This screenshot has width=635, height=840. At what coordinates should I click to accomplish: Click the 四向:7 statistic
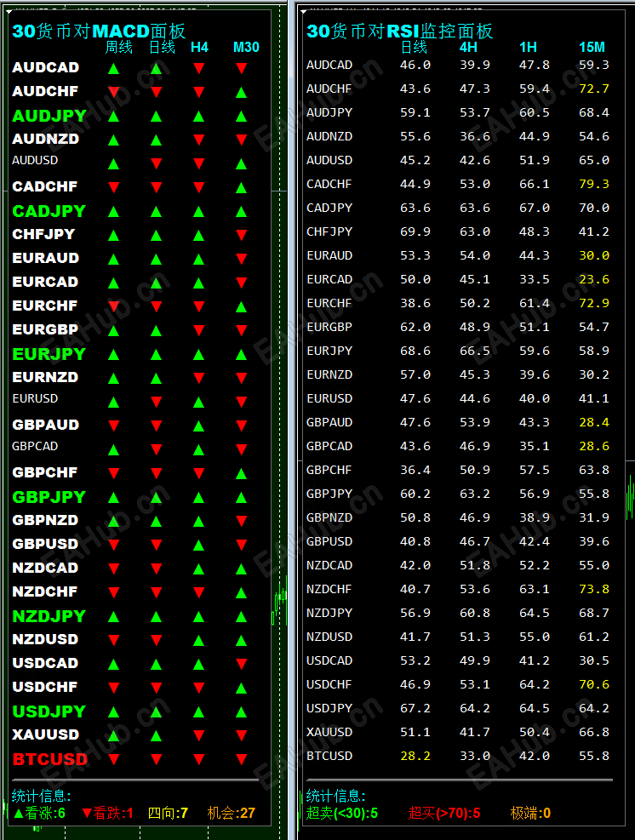tap(168, 814)
